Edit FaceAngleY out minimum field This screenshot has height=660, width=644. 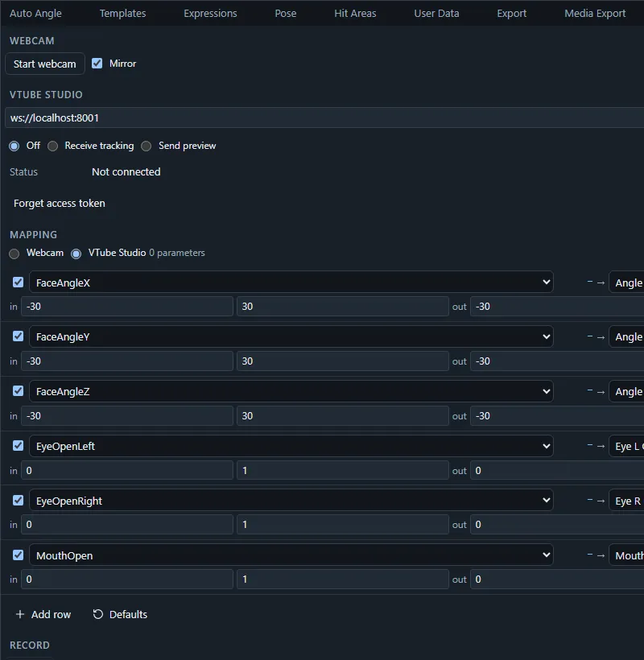click(x=557, y=361)
